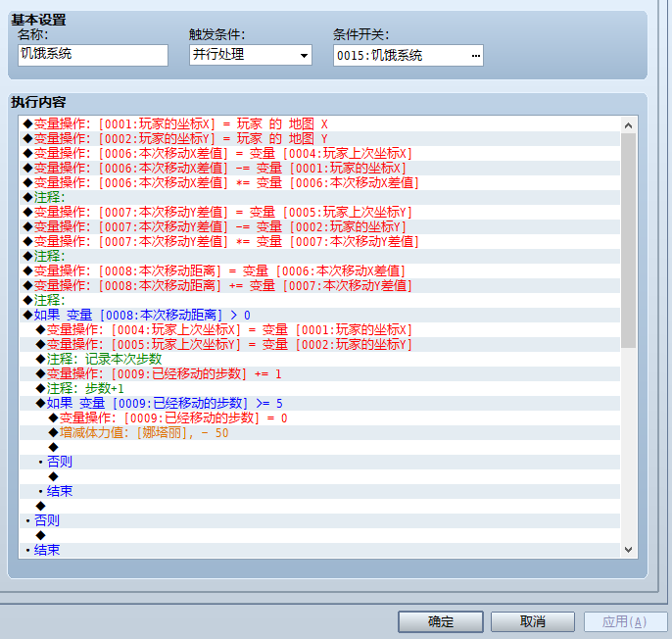This screenshot has width=672, height=639.
Task: Select line [0005:玩家上次坐标Y] = 变量 [0002:玩家的坐标Y]
Action: point(319,344)
